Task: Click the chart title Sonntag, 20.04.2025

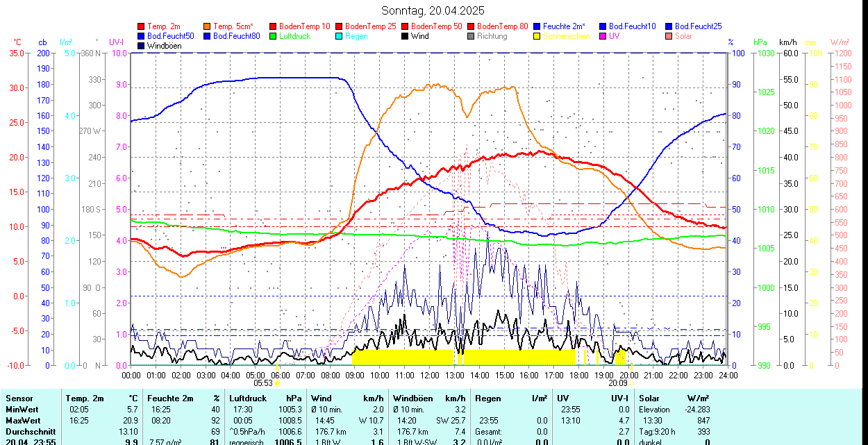Action: tap(433, 10)
